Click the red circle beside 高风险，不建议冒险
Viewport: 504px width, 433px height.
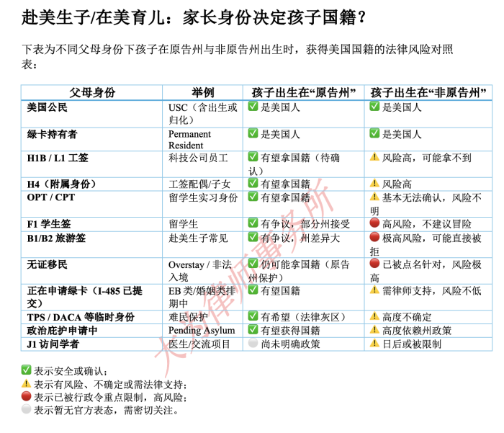pyautogui.click(x=374, y=223)
